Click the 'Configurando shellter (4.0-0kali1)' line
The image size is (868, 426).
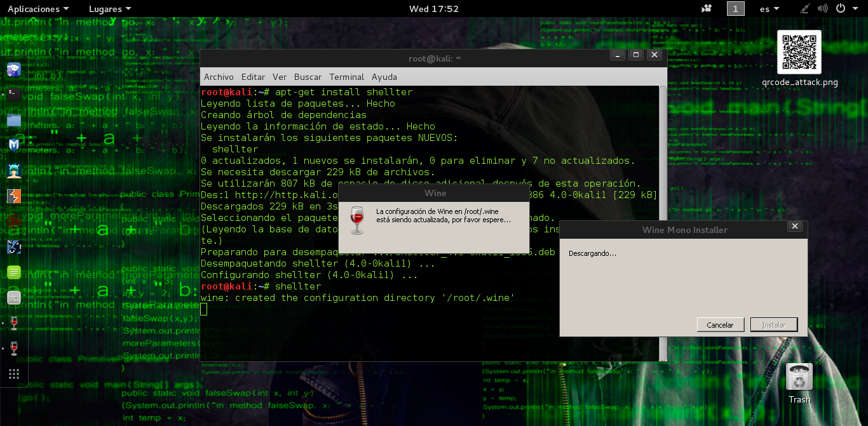pos(309,275)
